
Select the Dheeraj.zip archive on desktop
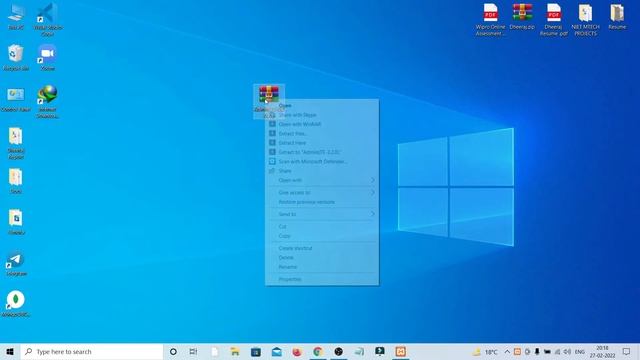pyautogui.click(x=522, y=16)
